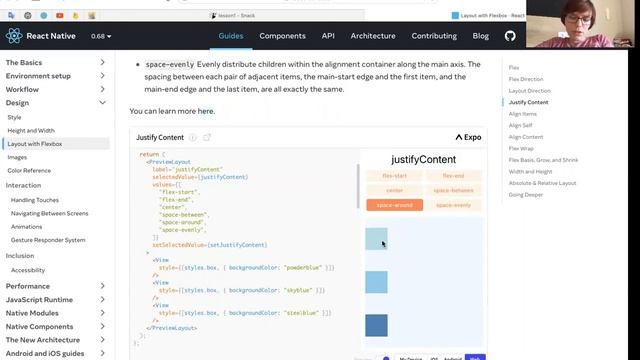
Task: Open the GitHub repository icon
Action: pos(510,36)
